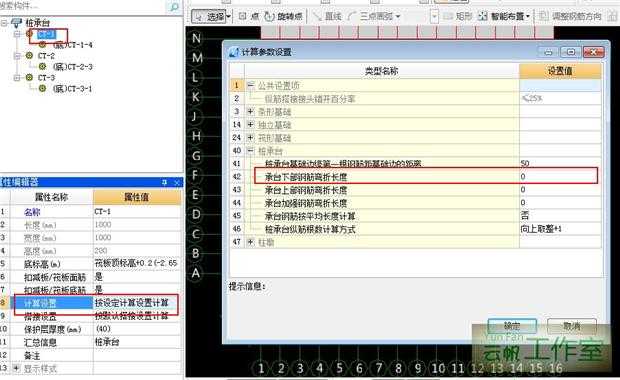
Task: Collapse the CT-1 tree node
Action: (x=17, y=34)
